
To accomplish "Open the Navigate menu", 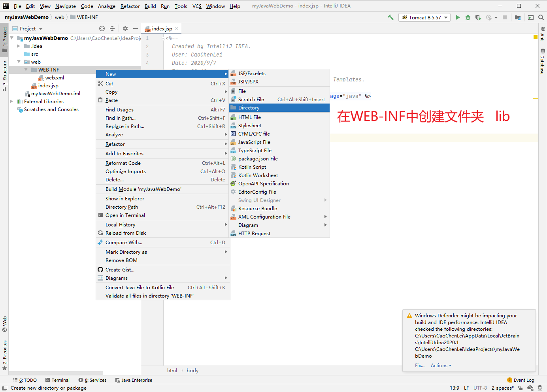I will [66, 6].
